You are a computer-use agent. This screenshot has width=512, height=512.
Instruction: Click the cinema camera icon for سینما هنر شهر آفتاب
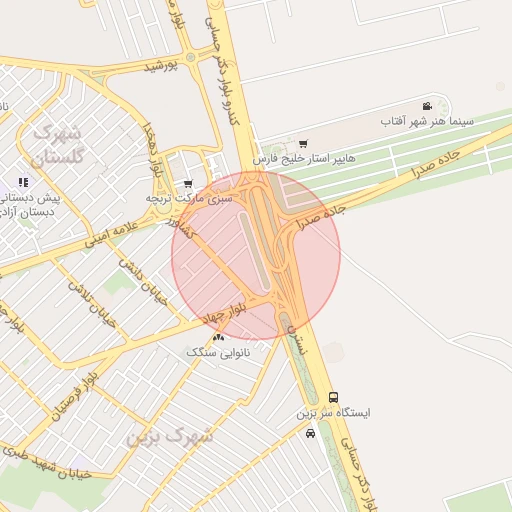pyautogui.click(x=427, y=106)
